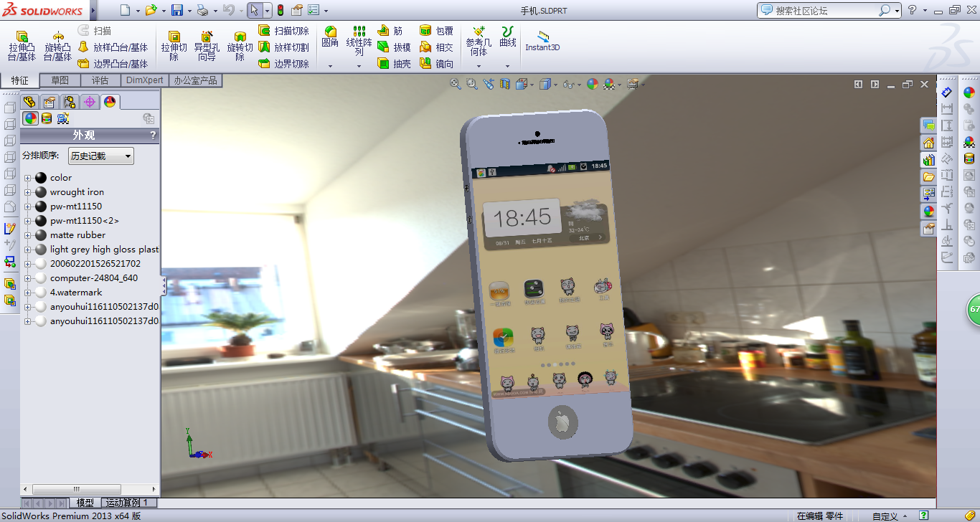Click the 拔模 draft button
The image size is (980, 522).
pyautogui.click(x=394, y=47)
